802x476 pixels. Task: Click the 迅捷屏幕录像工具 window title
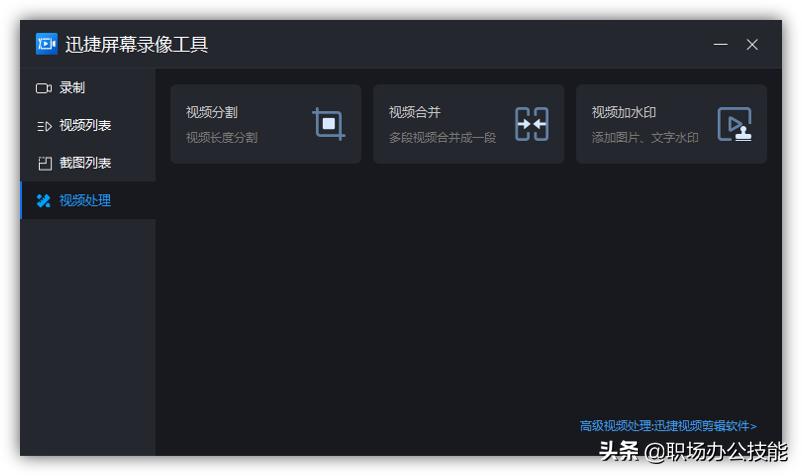[137, 44]
